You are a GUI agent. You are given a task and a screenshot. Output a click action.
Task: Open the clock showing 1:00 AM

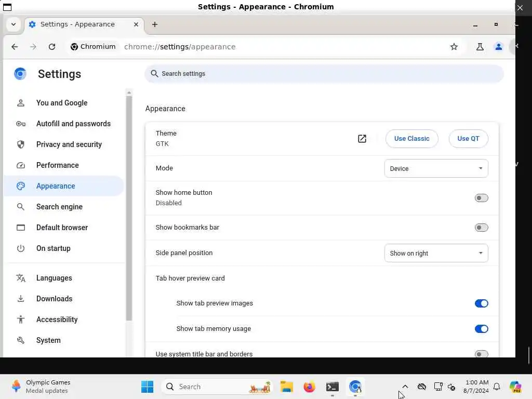click(x=476, y=387)
